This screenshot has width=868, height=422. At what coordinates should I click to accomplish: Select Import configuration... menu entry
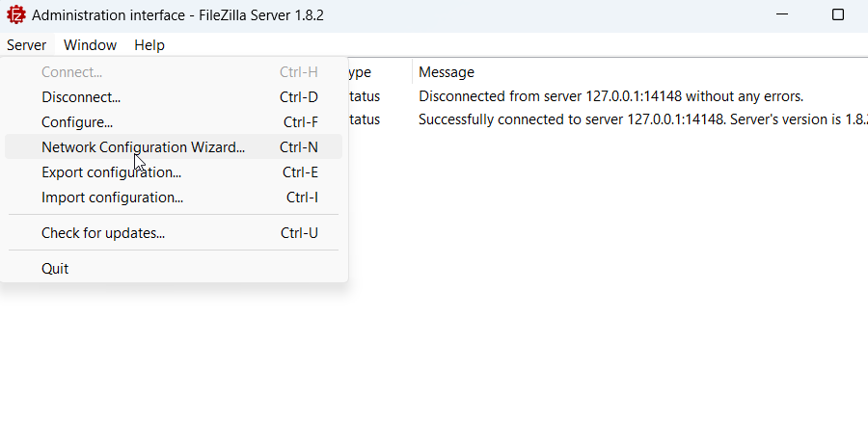(174, 198)
